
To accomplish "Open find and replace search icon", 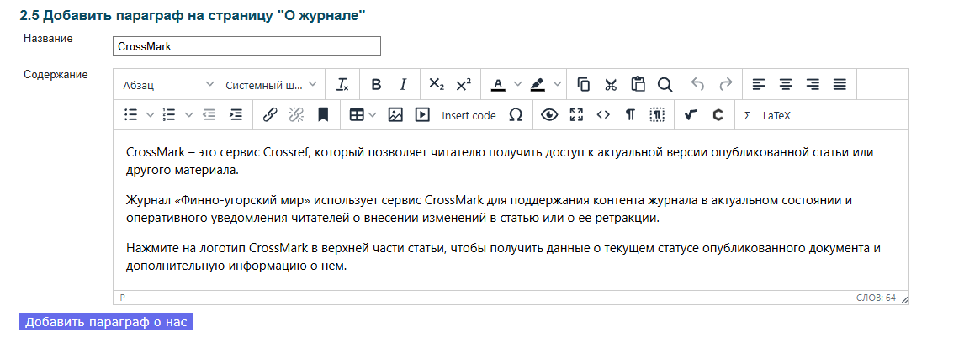I will tap(665, 84).
